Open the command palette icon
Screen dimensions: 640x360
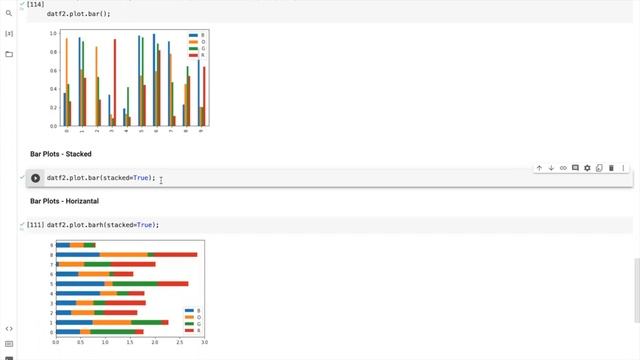(x=9, y=344)
